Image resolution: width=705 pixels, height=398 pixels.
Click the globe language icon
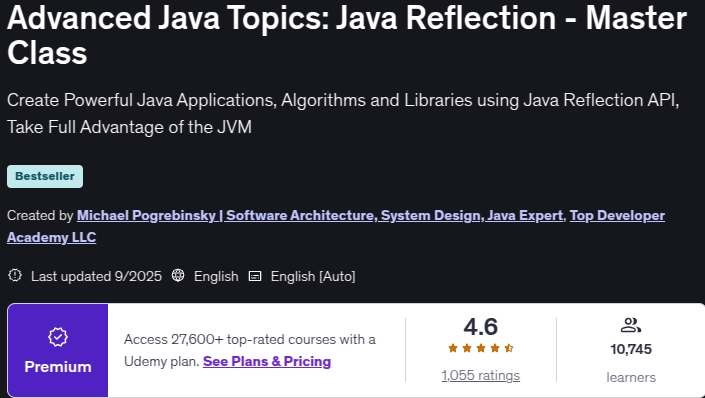tap(178, 275)
